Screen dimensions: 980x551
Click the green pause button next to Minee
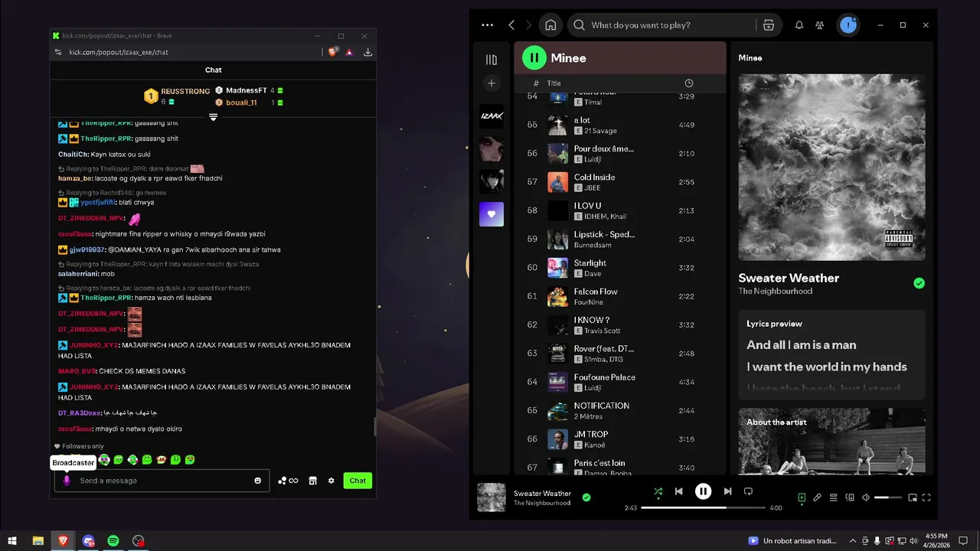coord(534,57)
